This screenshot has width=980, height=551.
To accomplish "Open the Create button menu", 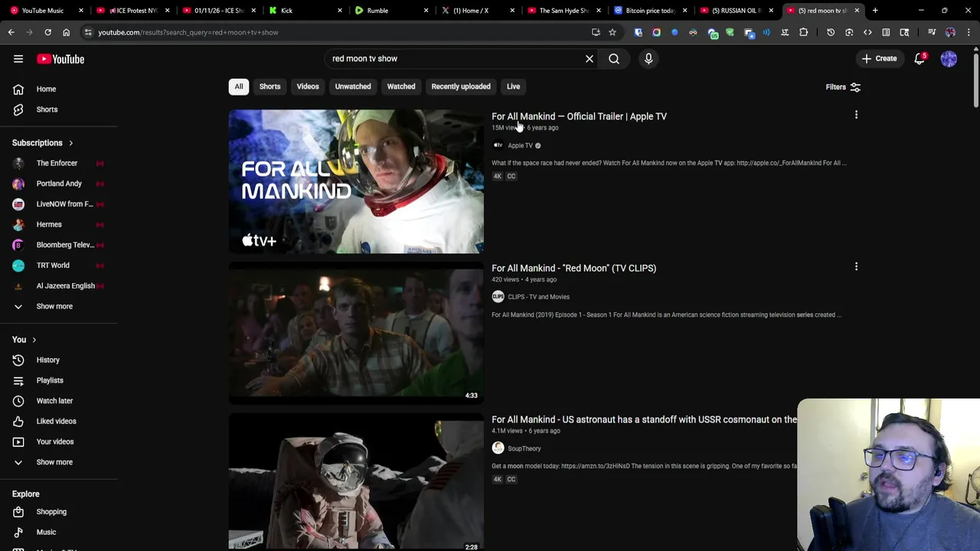I will tap(879, 59).
